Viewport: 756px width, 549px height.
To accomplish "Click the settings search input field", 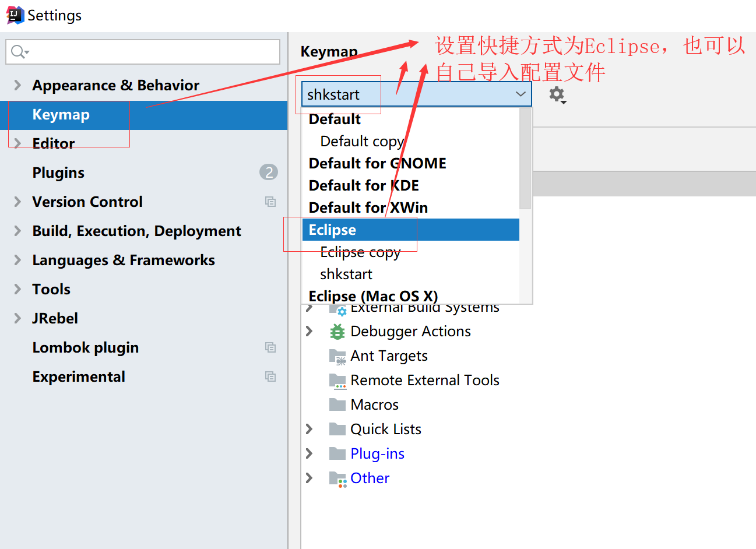I will pos(143,52).
